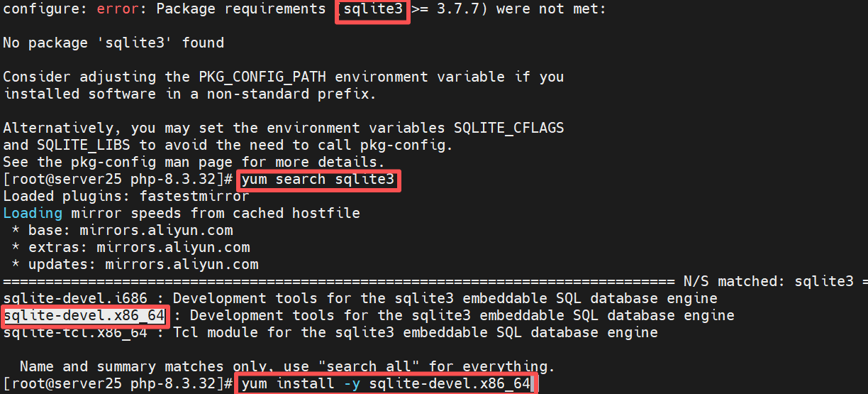The image size is (868, 394).
Task: Click the highlighted sqlite-devel.x86_64 package name
Action: tap(84, 315)
